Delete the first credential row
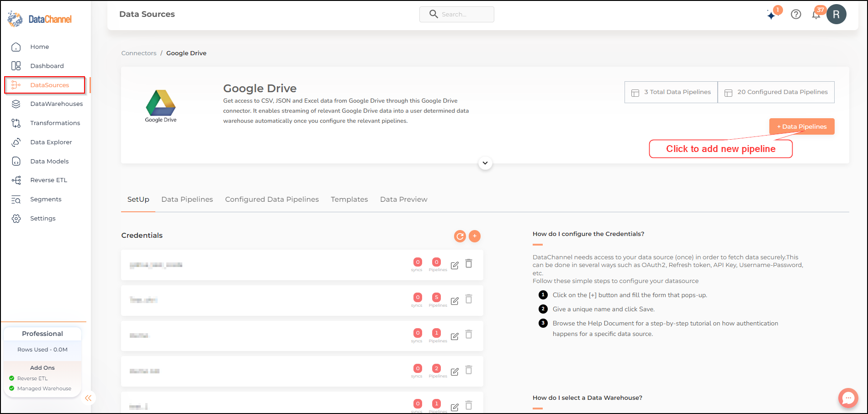This screenshot has height=414, width=868. click(469, 263)
